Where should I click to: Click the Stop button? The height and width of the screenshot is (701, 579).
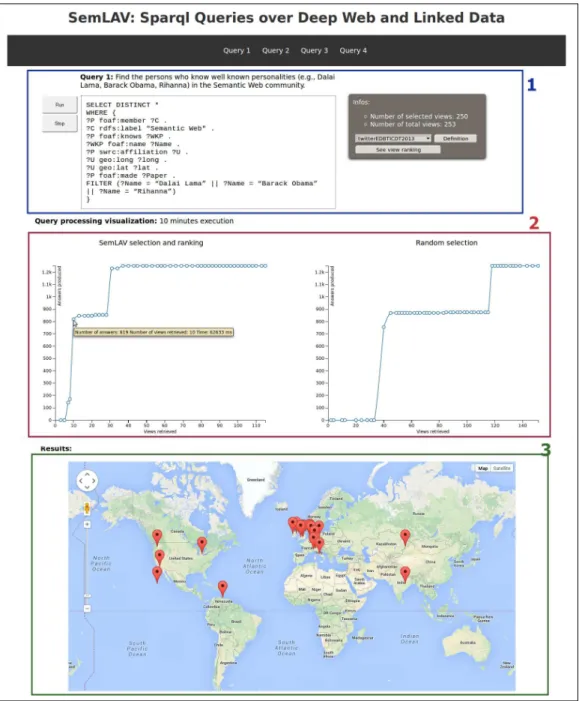60,123
